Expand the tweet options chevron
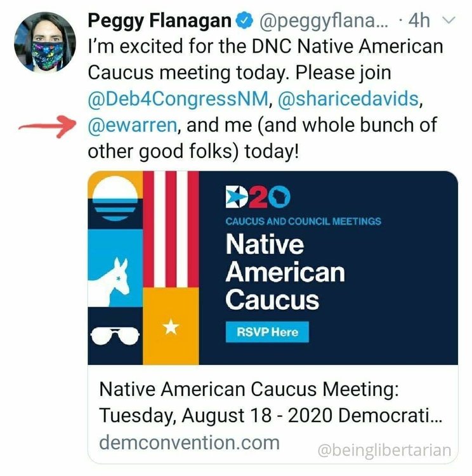The image size is (472, 476). tap(449, 21)
